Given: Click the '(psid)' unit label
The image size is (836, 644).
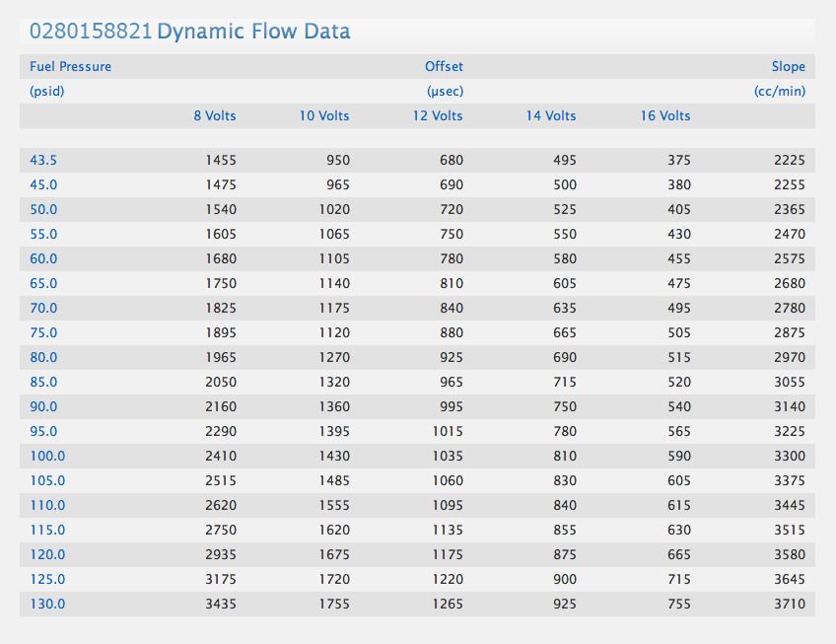Looking at the screenshot, I should pyautogui.click(x=47, y=92).
